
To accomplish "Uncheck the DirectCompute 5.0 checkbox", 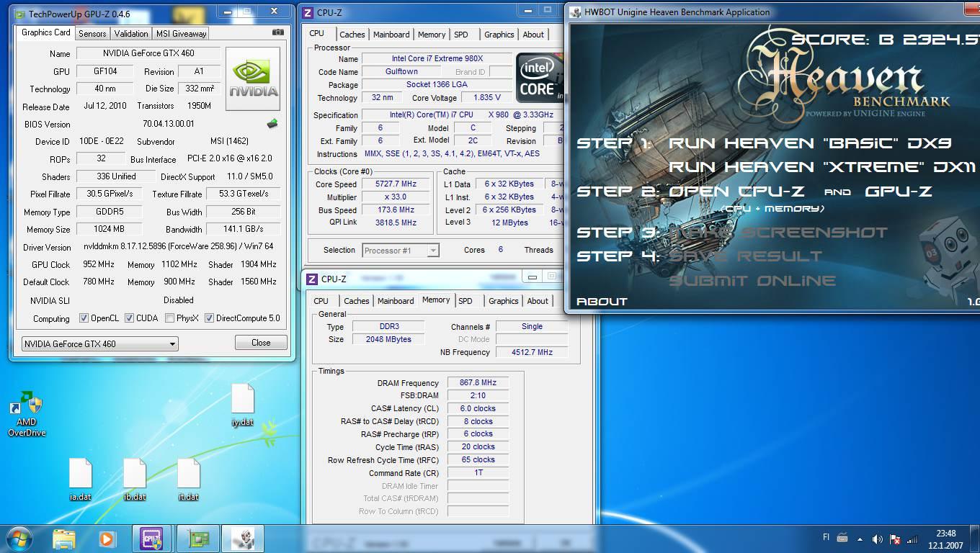I will [x=210, y=318].
